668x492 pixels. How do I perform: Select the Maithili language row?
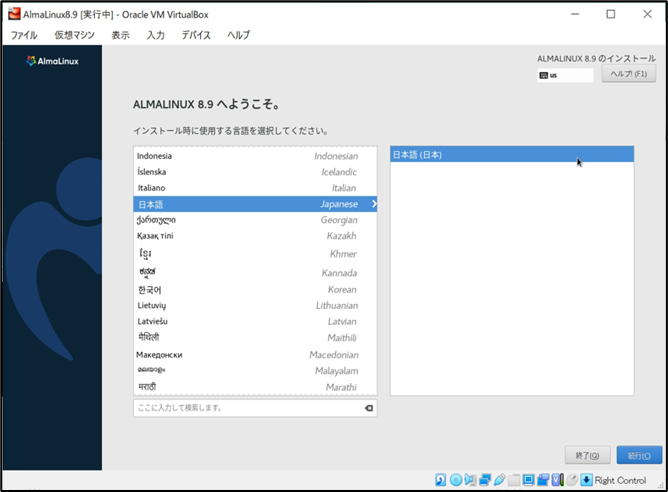pyautogui.click(x=255, y=337)
